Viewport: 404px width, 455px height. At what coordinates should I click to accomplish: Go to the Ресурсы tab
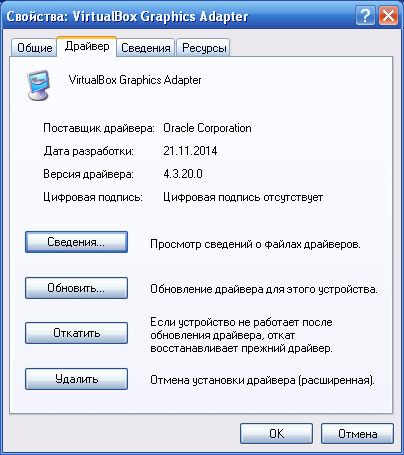(x=203, y=48)
